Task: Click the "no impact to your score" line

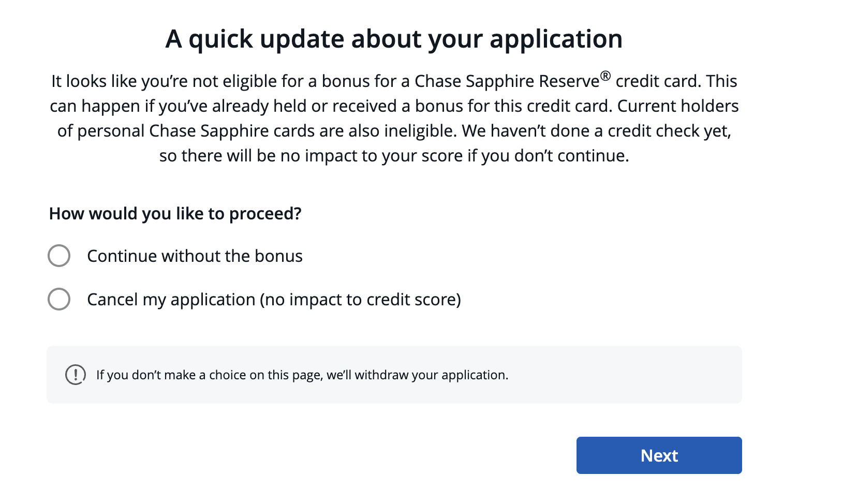Action: (x=394, y=156)
